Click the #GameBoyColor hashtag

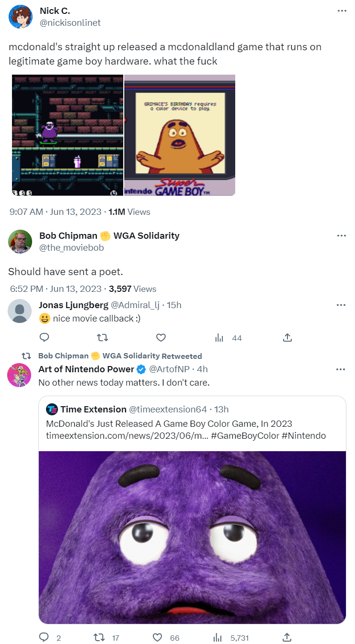pos(256,436)
